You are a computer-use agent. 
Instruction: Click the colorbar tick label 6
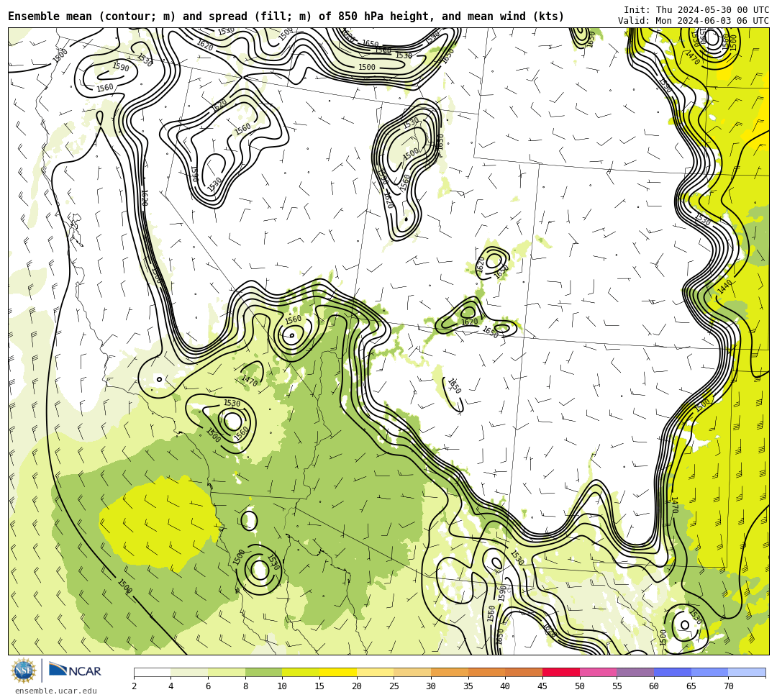click(x=208, y=686)
